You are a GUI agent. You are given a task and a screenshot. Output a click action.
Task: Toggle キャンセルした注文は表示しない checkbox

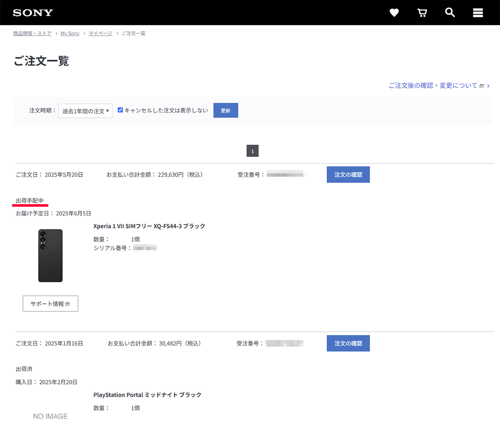tap(120, 110)
